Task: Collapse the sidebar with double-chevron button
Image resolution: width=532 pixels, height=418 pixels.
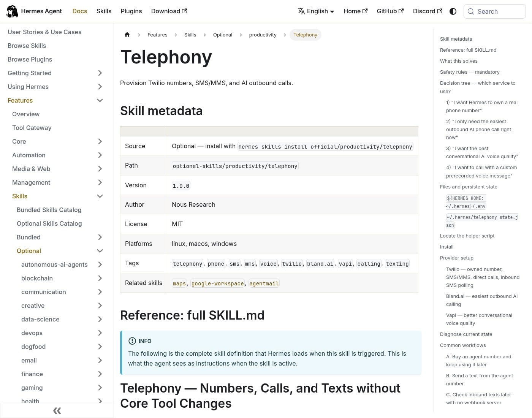Action: click(x=57, y=410)
